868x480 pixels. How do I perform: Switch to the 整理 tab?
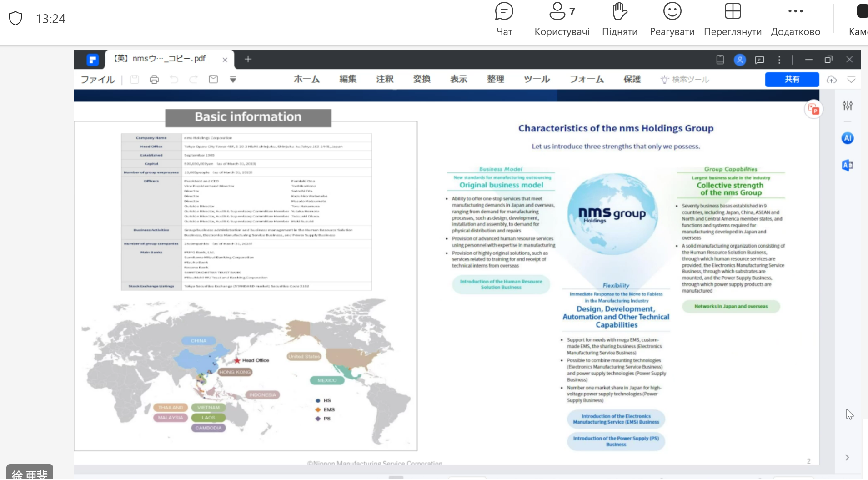tap(495, 79)
